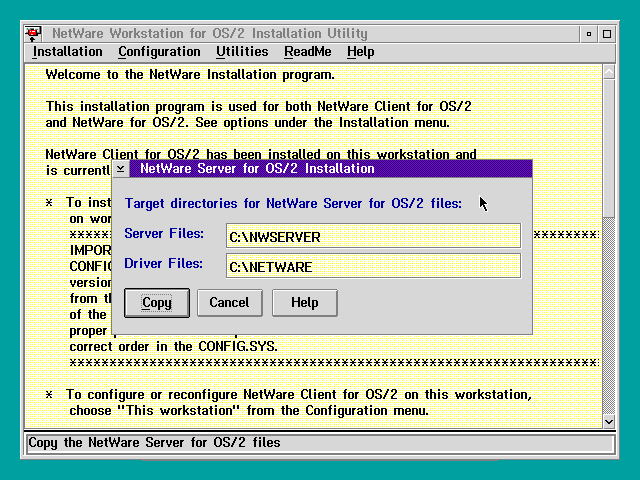
Task: Click 'Target directories for NetWare Server' heading
Action: tap(293, 203)
